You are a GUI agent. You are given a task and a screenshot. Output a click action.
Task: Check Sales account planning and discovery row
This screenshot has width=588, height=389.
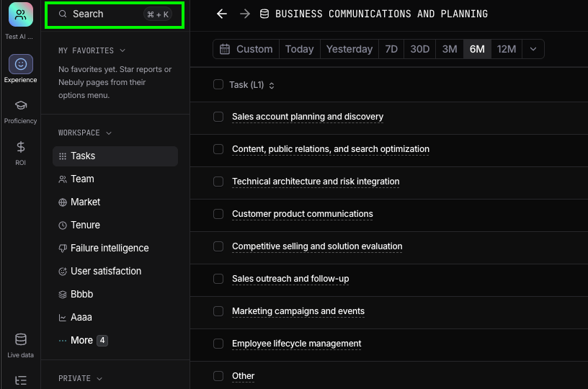point(218,117)
